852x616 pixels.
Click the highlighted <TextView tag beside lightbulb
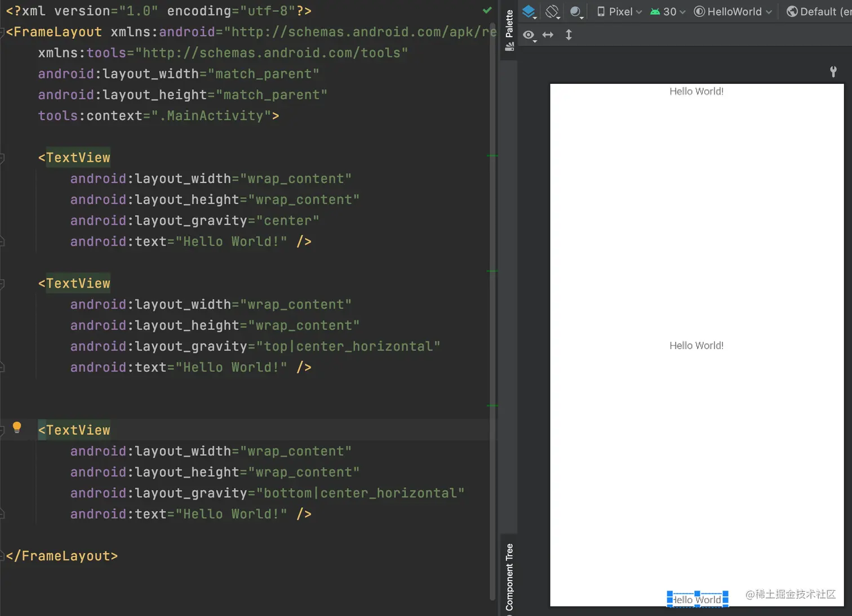[x=74, y=430]
